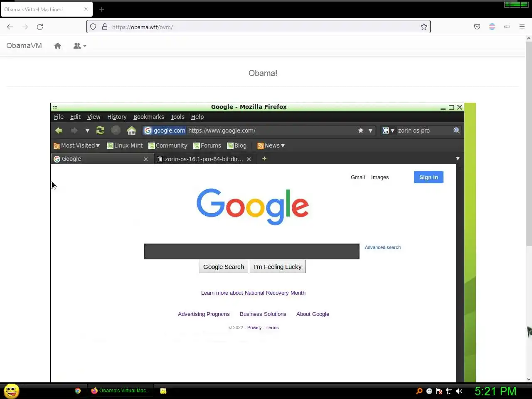Open the File menu
This screenshot has width=532, height=399.
coord(59,117)
